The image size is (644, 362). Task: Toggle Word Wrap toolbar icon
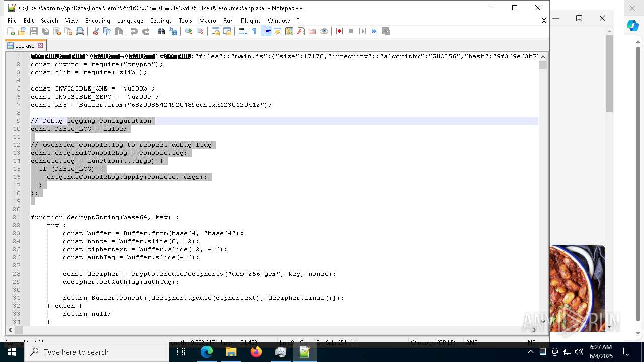(x=243, y=31)
